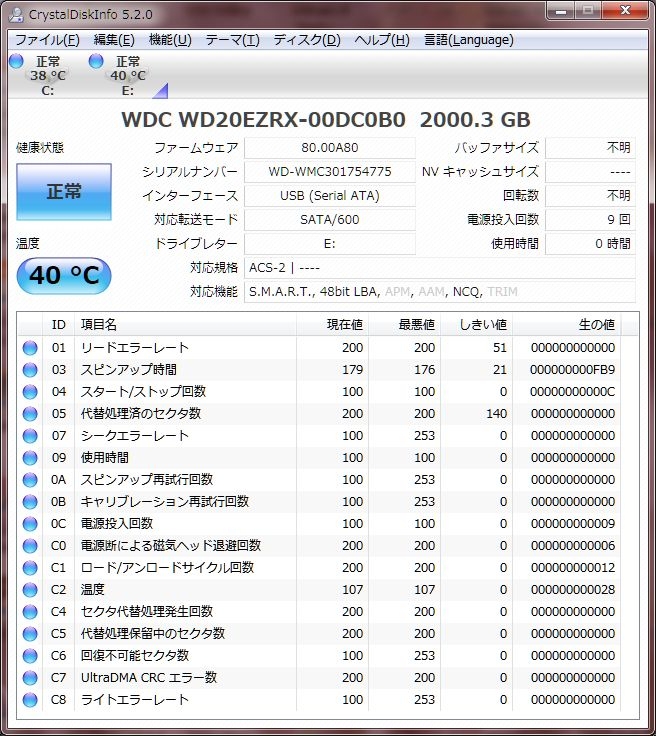Screen dimensions: 656x736
Task: Click the drive letter field E:
Action: click(330, 244)
